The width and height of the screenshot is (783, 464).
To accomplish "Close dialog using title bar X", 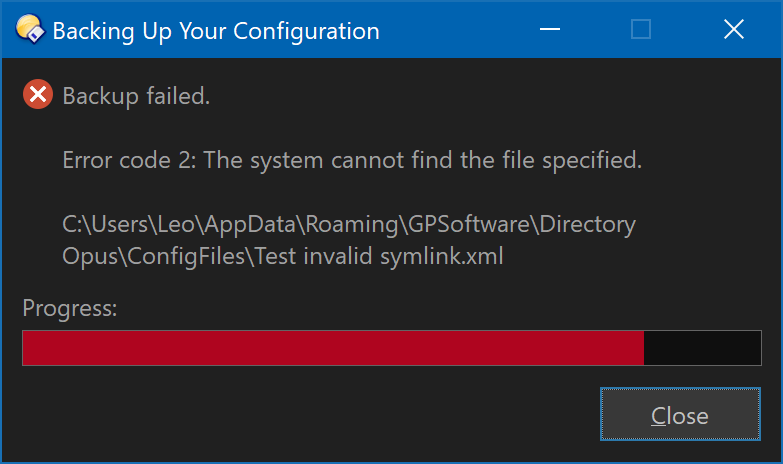I will pos(733,30).
